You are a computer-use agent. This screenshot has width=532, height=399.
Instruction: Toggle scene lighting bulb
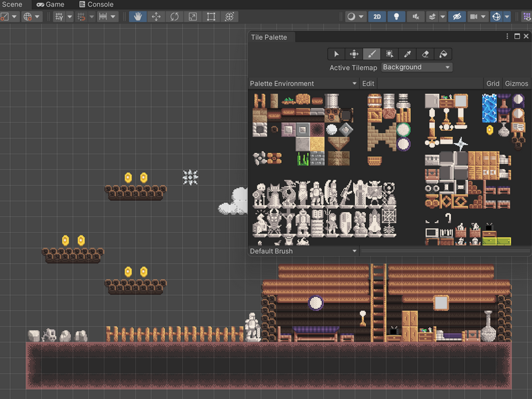coord(396,17)
